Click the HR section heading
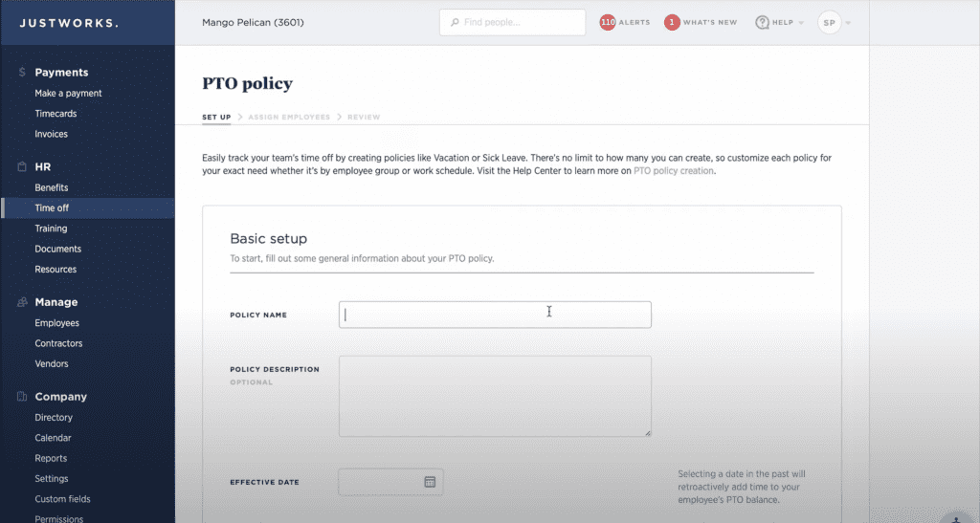Viewport: 980px width, 523px height. [x=42, y=167]
